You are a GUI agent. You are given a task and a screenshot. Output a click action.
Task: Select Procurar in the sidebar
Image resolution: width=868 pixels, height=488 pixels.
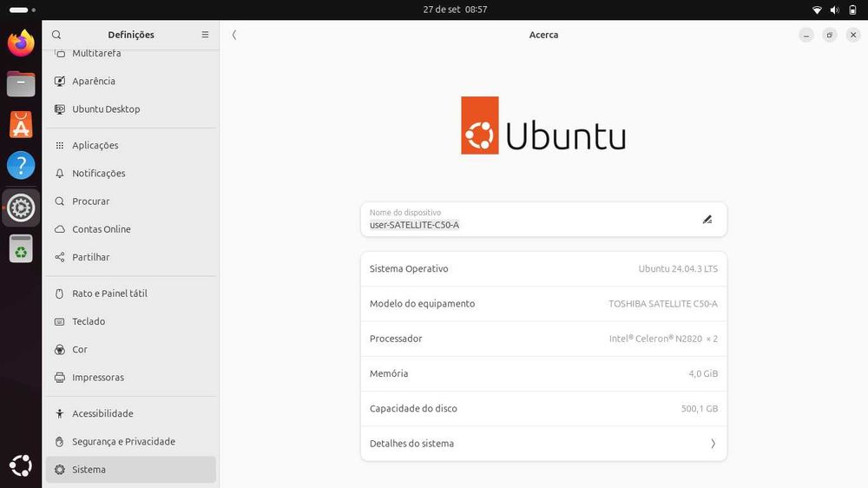(131, 201)
